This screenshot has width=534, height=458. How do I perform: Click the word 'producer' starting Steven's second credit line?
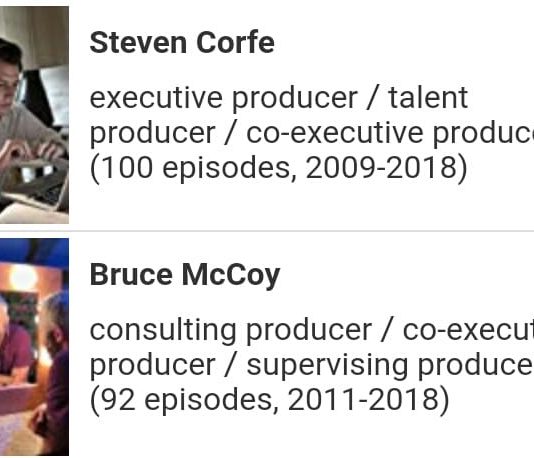pos(153,134)
